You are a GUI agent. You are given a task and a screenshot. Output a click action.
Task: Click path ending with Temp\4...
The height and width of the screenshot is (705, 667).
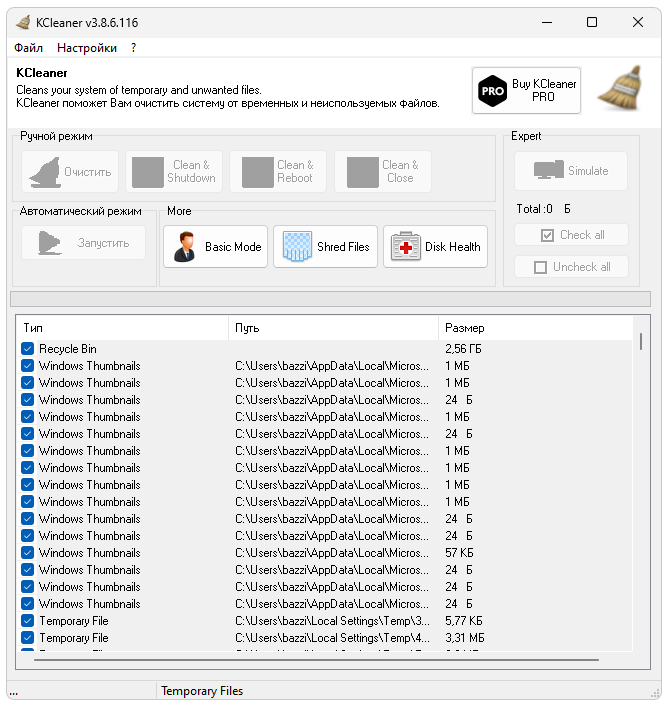332,638
